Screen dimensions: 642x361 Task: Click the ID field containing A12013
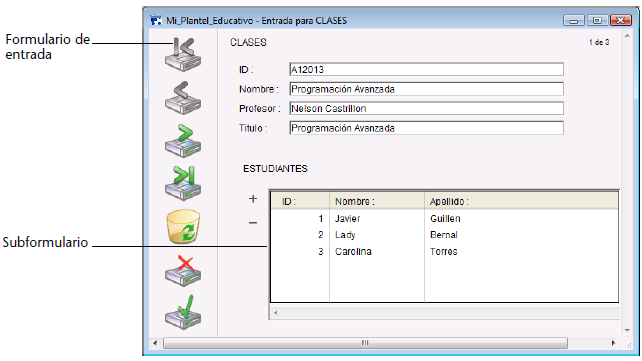(x=426, y=69)
